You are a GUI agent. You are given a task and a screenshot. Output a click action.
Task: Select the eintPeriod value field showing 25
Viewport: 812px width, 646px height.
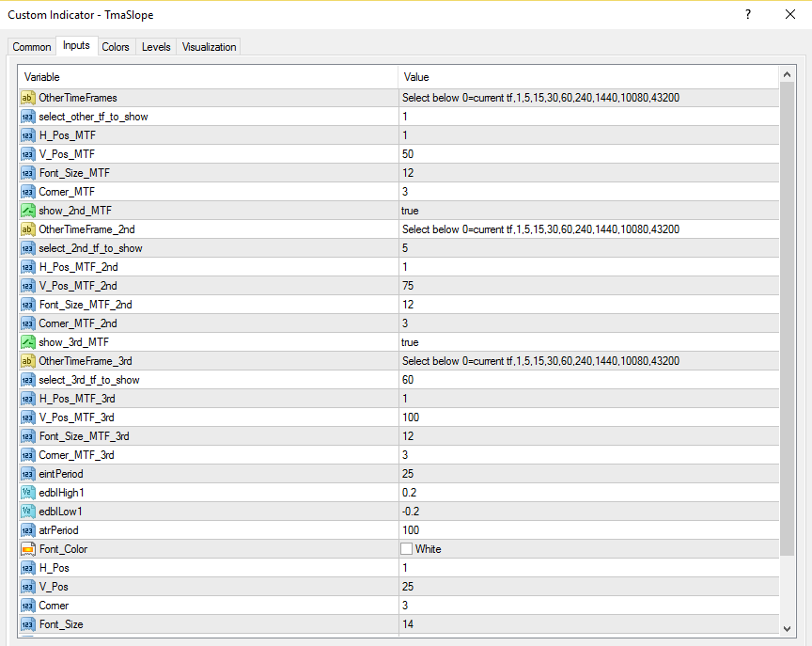tap(589, 474)
